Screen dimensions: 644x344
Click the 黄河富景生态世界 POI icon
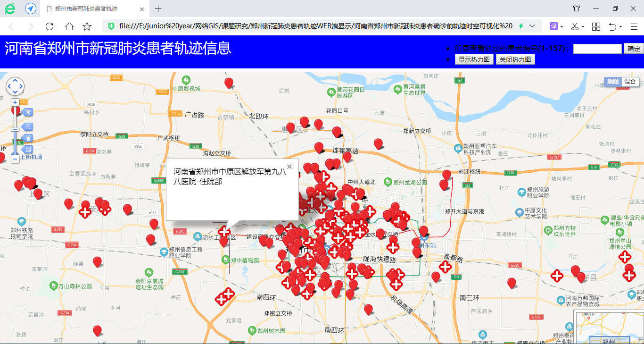tap(397, 90)
